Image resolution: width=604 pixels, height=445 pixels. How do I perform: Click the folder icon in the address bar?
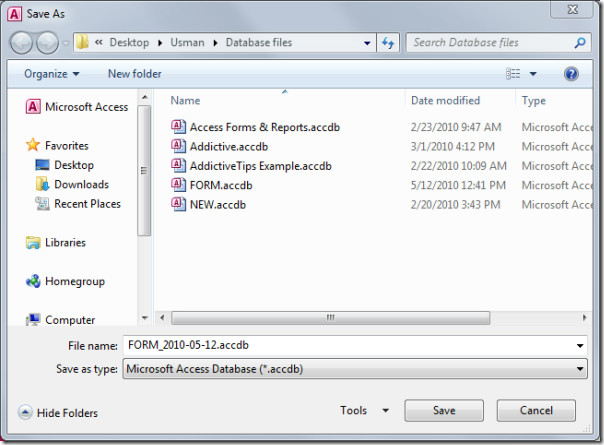click(82, 42)
